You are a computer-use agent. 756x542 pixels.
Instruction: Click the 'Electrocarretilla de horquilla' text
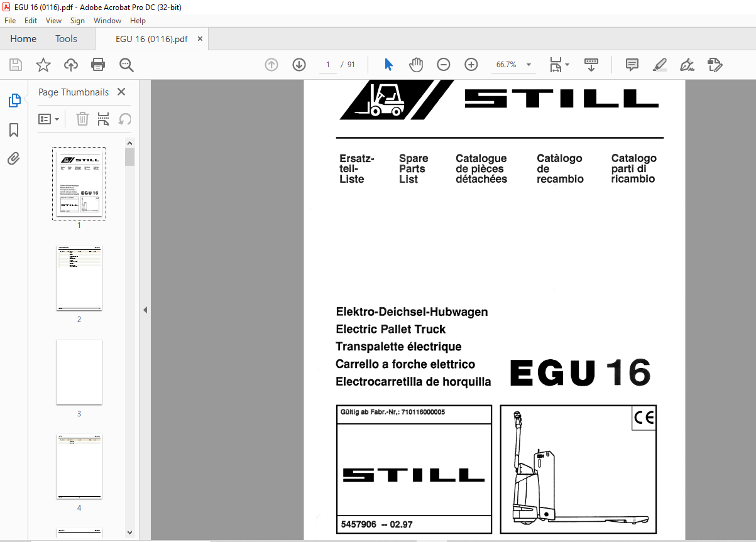[413, 382]
